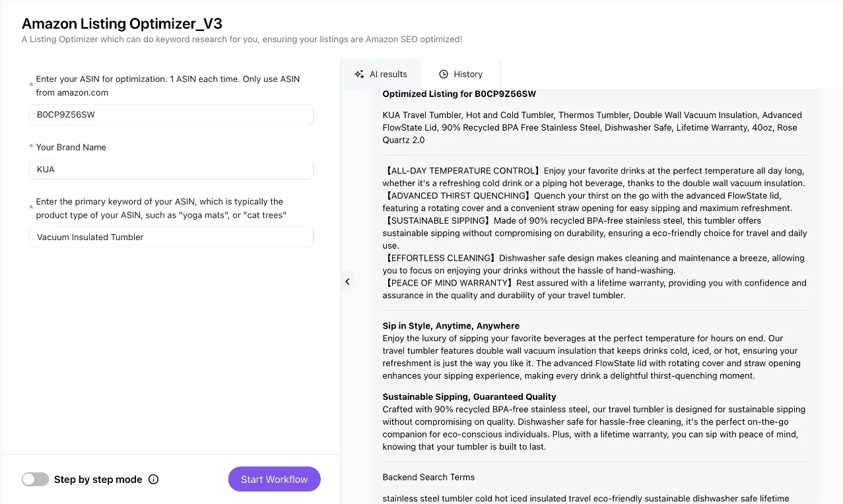Click the Amazon Listing Optimizer_V3 page title
The width and height of the screenshot is (843, 504).
122,24
